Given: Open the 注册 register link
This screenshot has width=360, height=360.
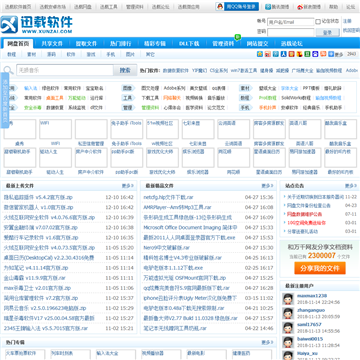Looking at the screenshot, I should [x=347, y=21].
